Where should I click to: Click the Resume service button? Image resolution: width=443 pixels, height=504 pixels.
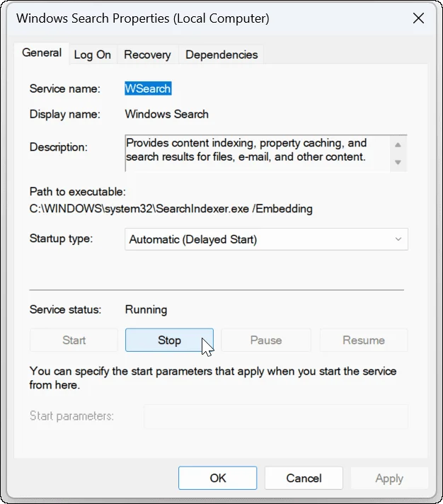[364, 340]
